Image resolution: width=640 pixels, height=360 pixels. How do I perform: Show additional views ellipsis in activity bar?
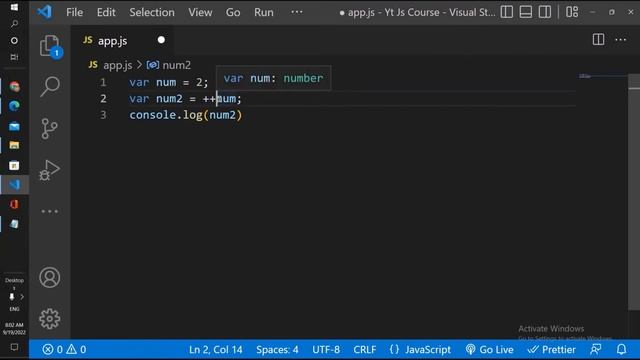pyautogui.click(x=50, y=211)
